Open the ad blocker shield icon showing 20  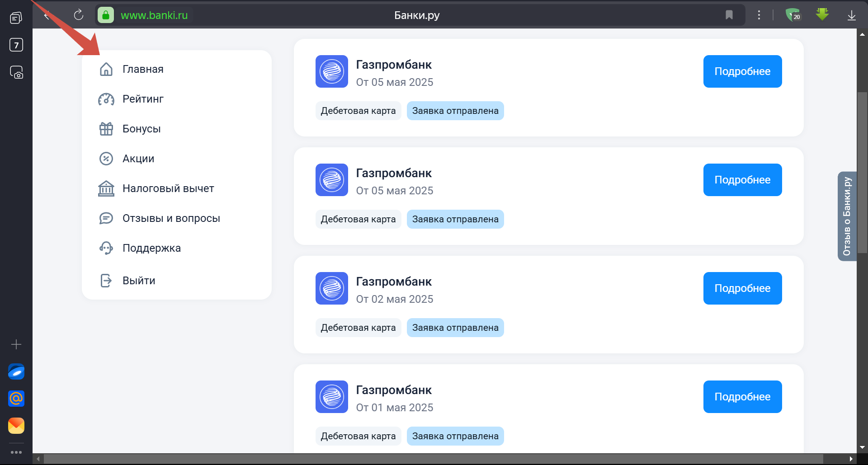793,15
